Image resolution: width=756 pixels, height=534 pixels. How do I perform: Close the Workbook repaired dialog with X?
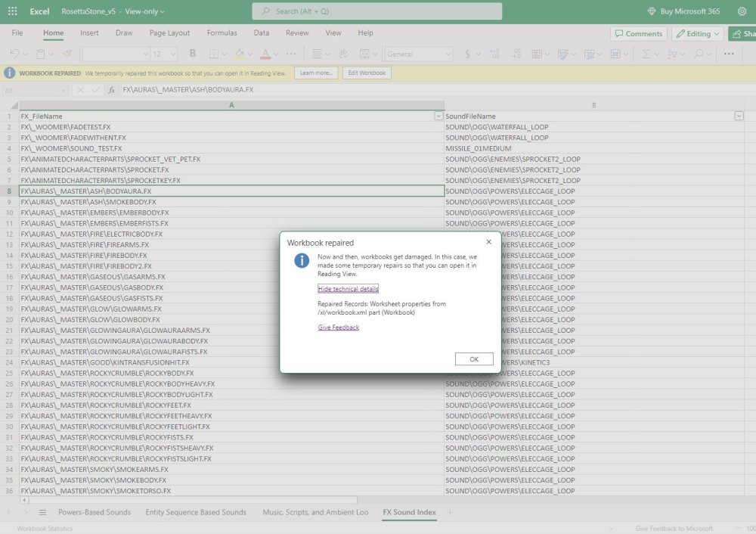pos(488,242)
